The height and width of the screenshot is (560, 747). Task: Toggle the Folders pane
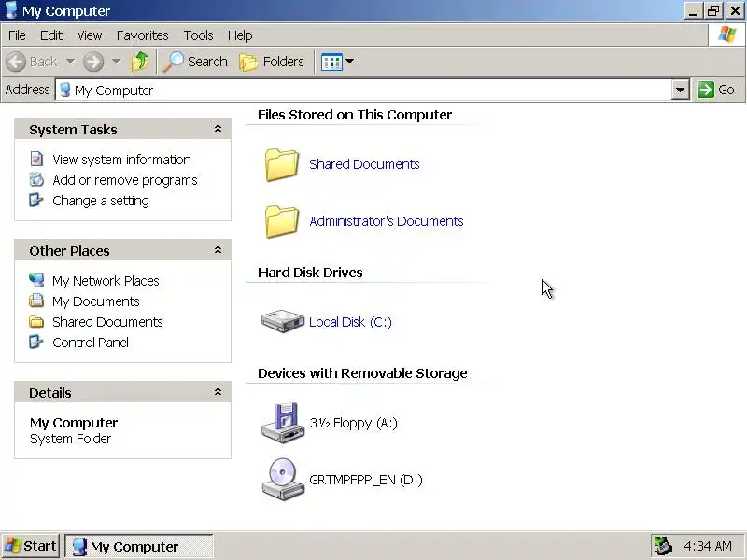[272, 62]
